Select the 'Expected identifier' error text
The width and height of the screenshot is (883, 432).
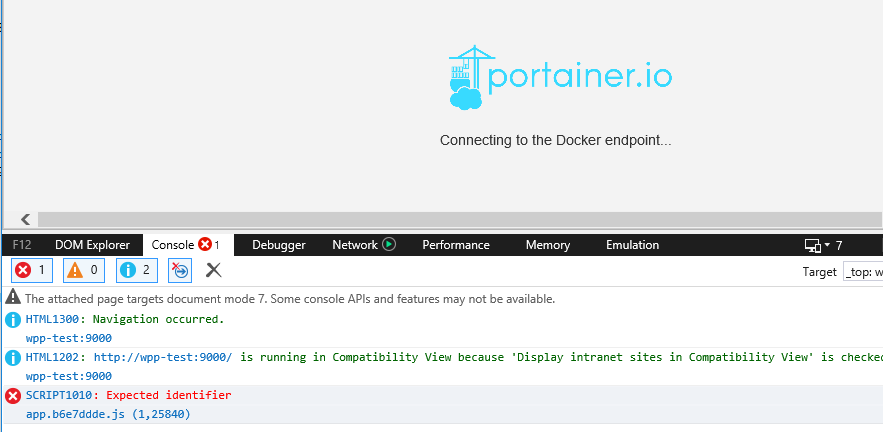pos(168,395)
